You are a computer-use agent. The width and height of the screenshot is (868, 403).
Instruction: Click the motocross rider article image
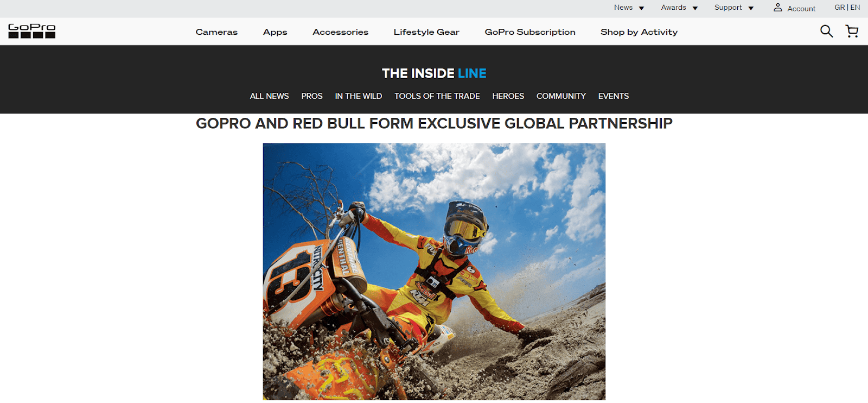pyautogui.click(x=434, y=272)
